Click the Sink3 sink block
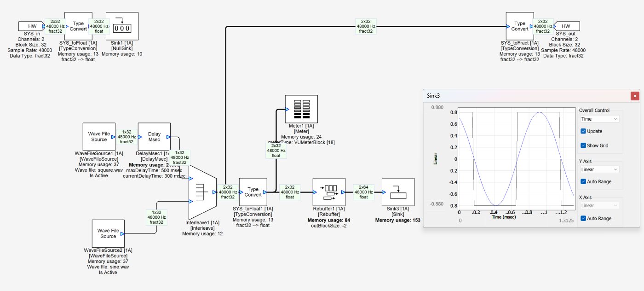644x291 pixels. (x=398, y=192)
